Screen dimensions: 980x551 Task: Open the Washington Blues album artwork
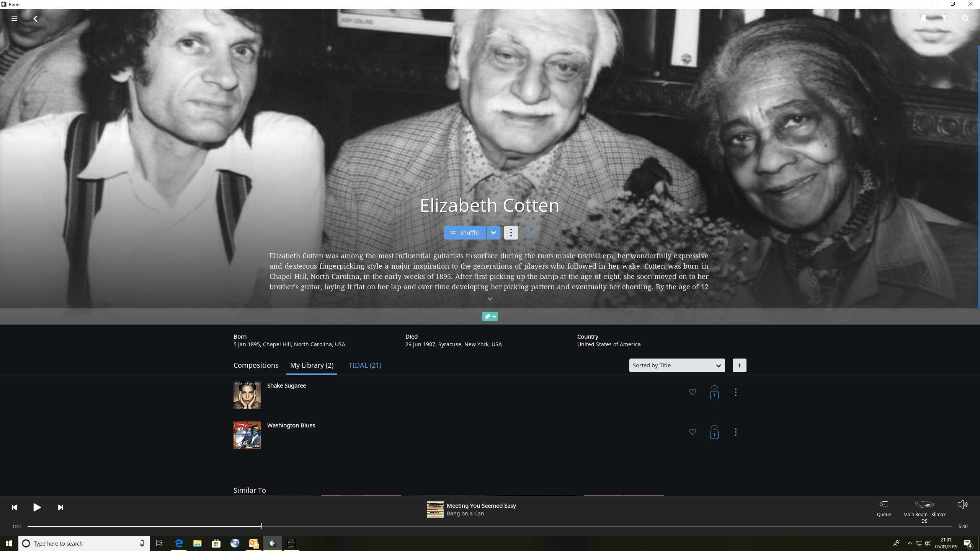[x=247, y=435]
